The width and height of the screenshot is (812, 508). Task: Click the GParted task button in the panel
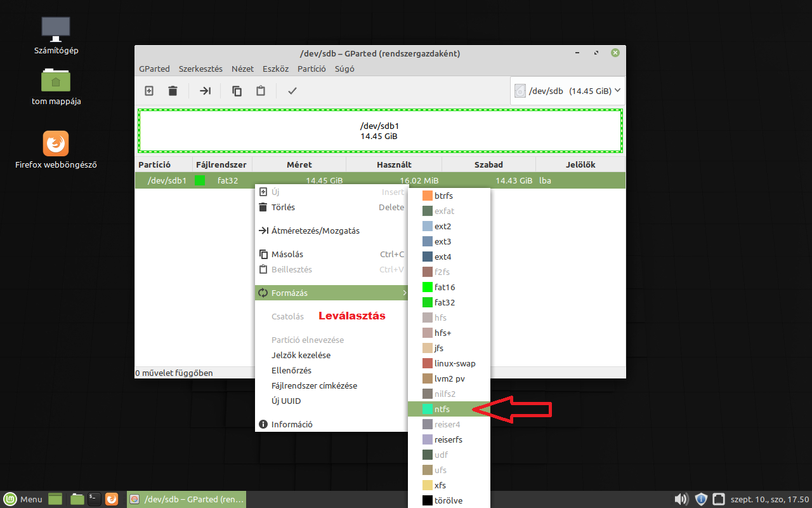(187, 499)
